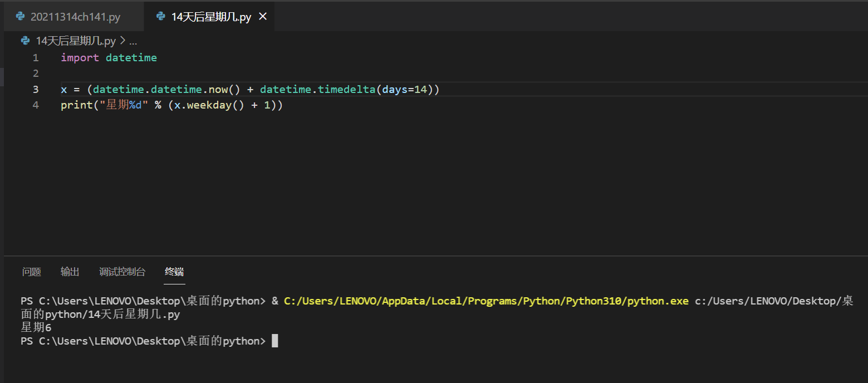Expand the breadcrumb chevron arrow
The width and height of the screenshot is (868, 383).
[123, 41]
